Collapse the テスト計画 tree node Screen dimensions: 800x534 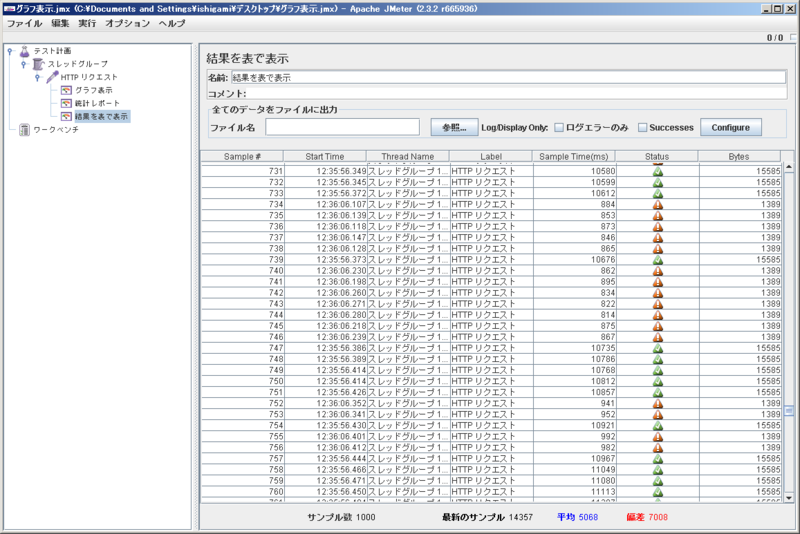(10, 51)
